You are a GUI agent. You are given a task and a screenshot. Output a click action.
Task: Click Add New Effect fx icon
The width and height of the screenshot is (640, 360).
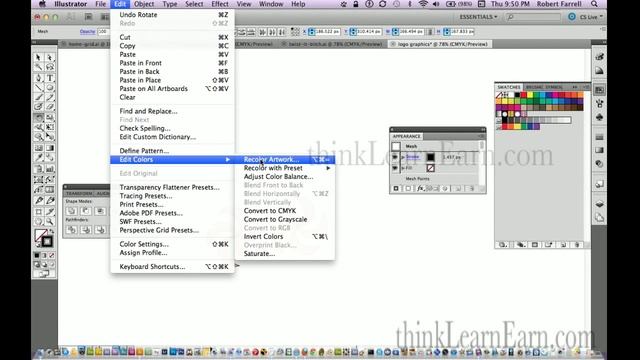pos(420,189)
